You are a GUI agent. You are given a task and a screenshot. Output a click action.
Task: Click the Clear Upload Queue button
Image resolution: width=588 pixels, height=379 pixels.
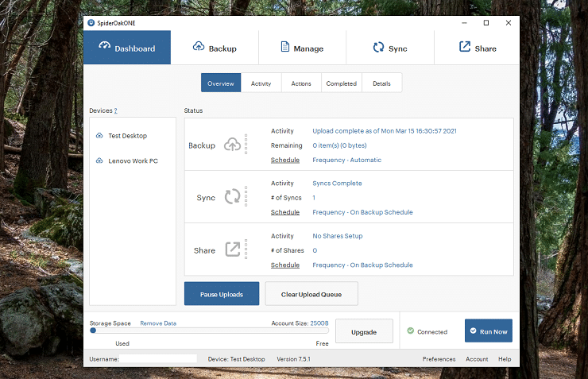[311, 294]
